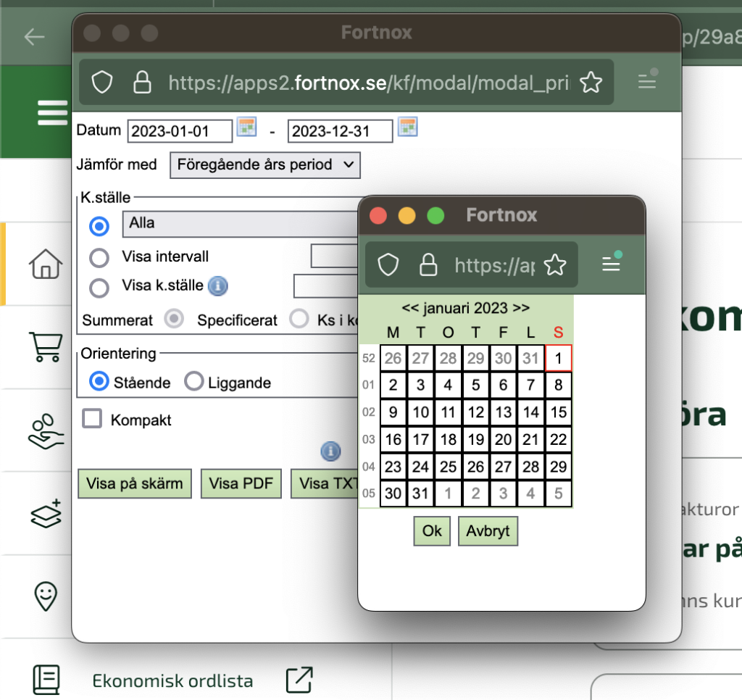Go to next month with >> arrow

(521, 308)
